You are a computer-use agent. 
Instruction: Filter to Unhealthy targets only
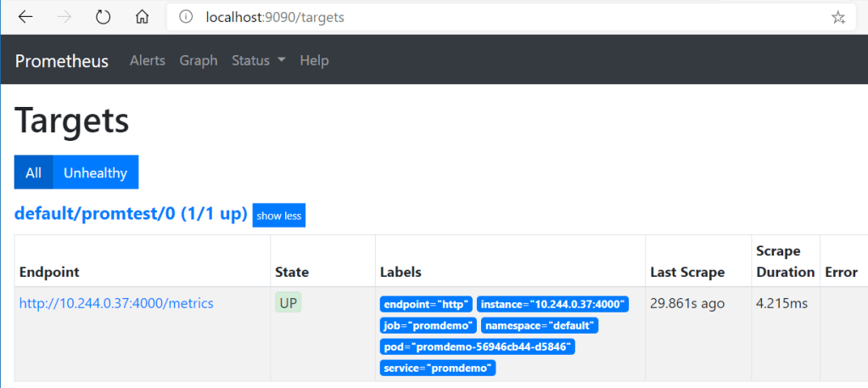pyautogui.click(x=95, y=172)
